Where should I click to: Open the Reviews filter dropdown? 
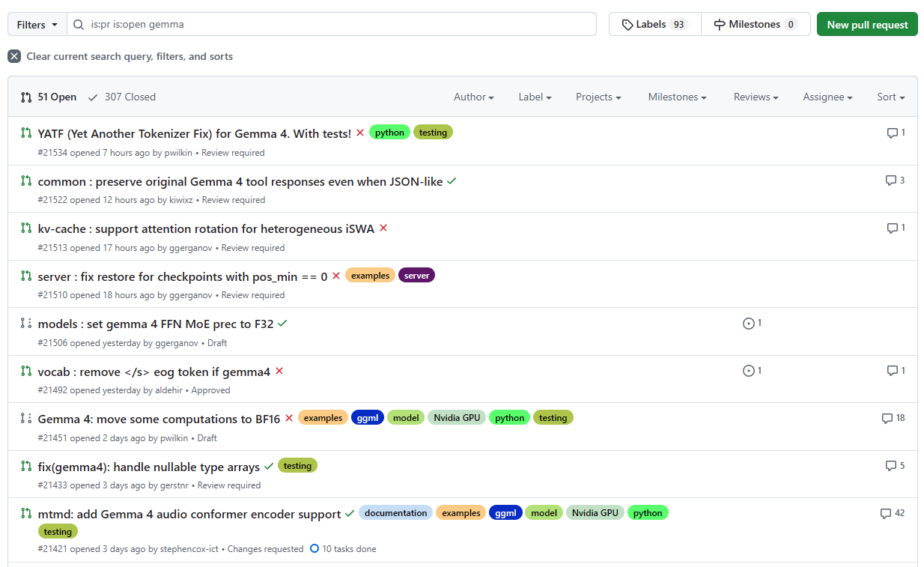point(756,97)
